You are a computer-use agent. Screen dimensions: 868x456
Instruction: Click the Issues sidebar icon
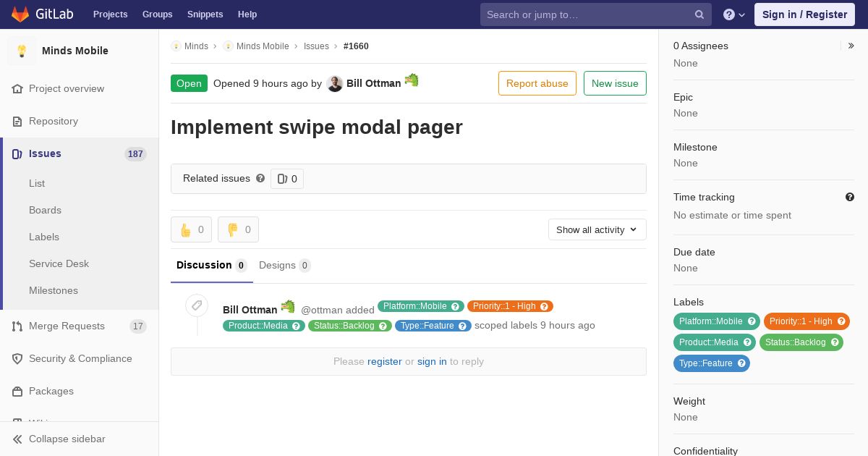tap(17, 153)
